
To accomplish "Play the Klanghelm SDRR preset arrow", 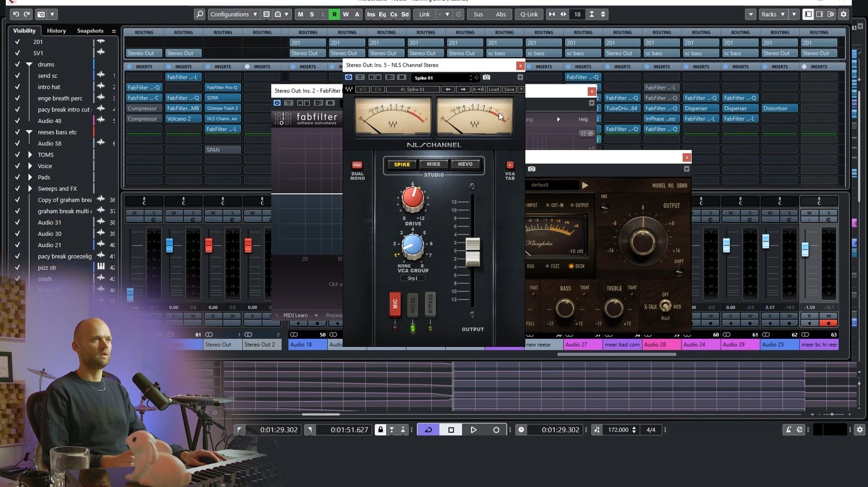I will click(x=585, y=185).
